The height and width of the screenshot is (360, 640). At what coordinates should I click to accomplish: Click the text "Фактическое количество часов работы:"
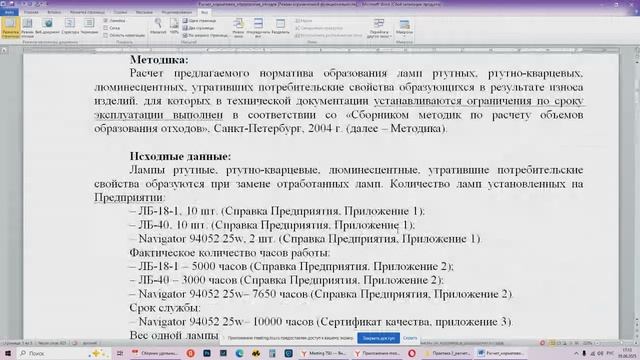coord(229,253)
